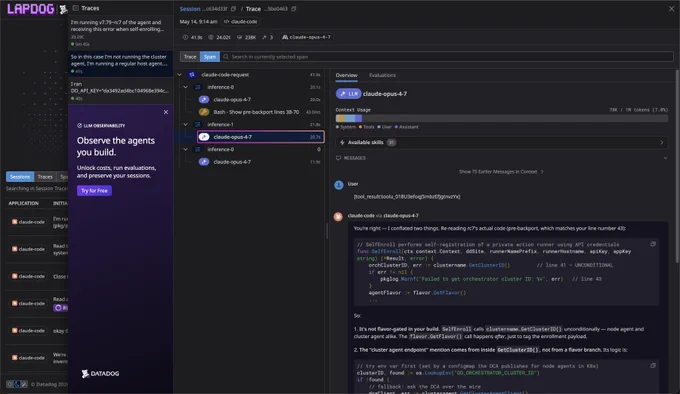Click the Context Usage progress bar

(502, 118)
